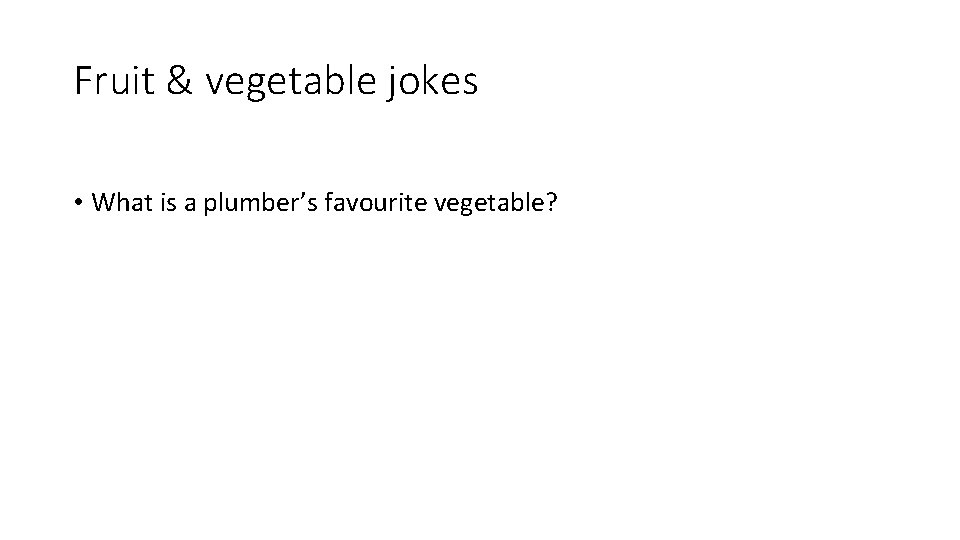960x540 pixels.
Task: Click the ampersand in the slide title
Action: pos(179,80)
